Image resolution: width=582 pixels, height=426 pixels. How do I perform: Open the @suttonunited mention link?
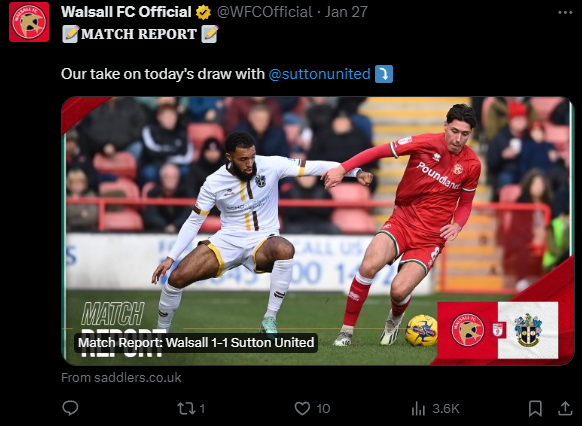[319, 74]
